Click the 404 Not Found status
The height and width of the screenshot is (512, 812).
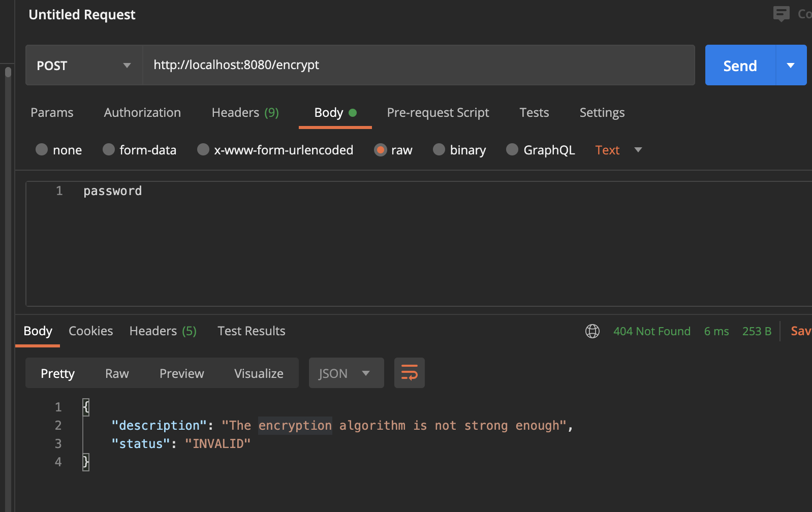coord(651,331)
